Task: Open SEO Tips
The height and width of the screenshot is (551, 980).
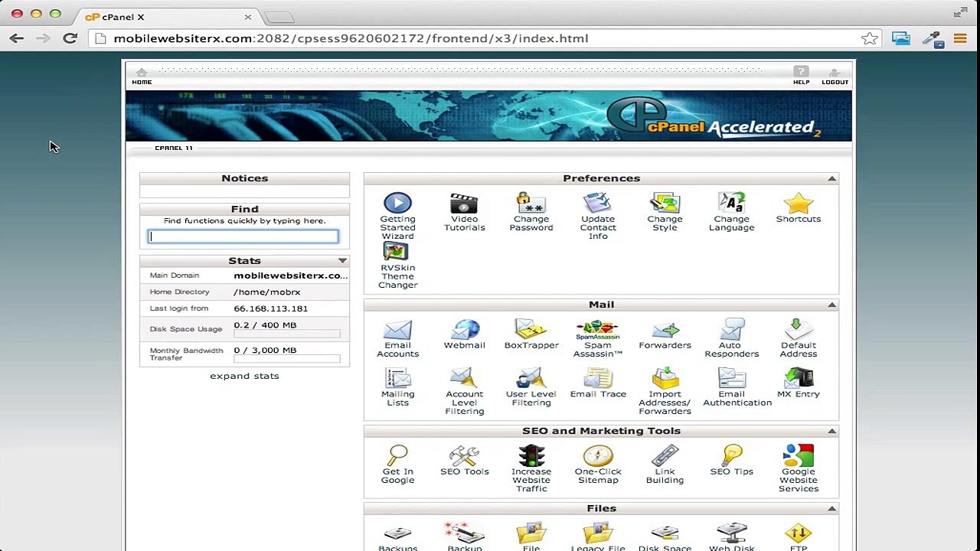Action: 731,461
